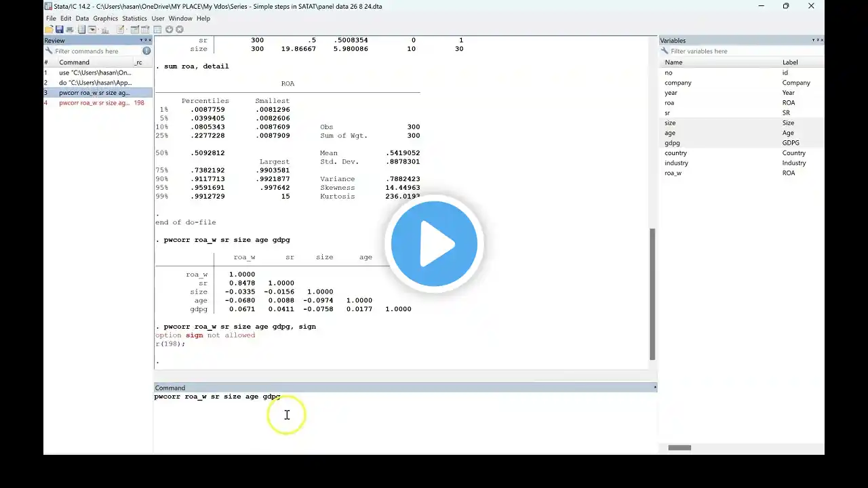This screenshot has height=488, width=868.
Task: Click the wrench icon in Review filter
Action: (x=50, y=51)
